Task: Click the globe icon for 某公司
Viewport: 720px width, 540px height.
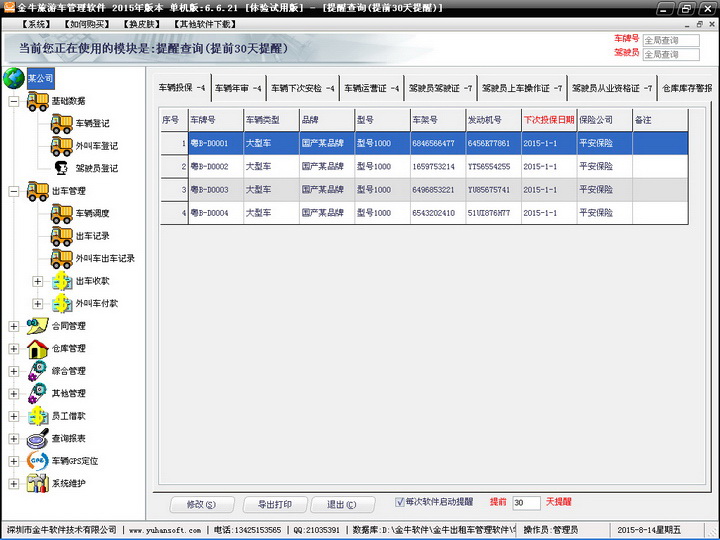Action: pos(14,77)
